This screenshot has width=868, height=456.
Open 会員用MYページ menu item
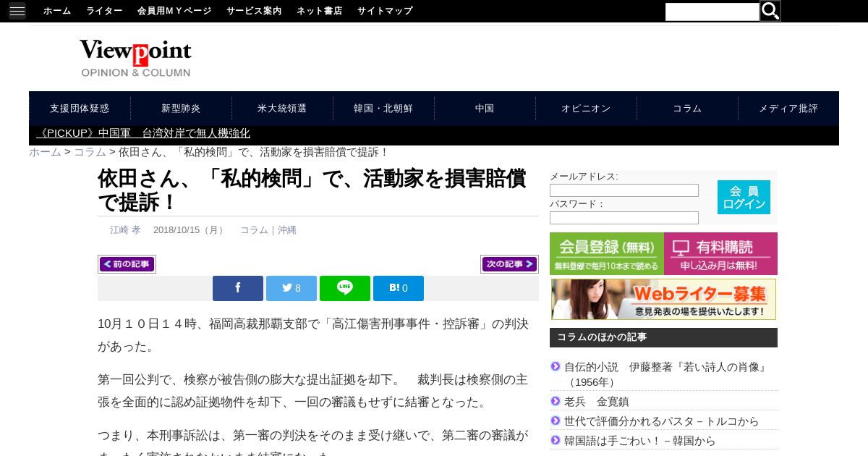[x=174, y=11]
